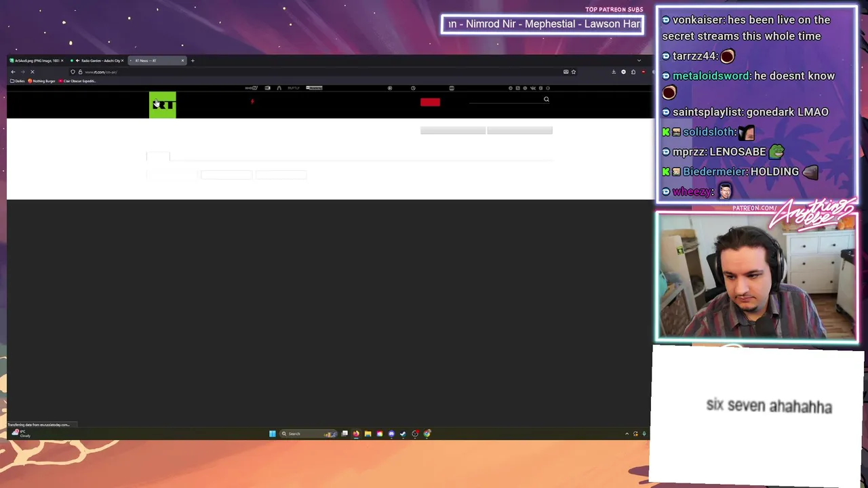Click the padlock site info icon
The width and height of the screenshot is (868, 488).
coord(80,72)
